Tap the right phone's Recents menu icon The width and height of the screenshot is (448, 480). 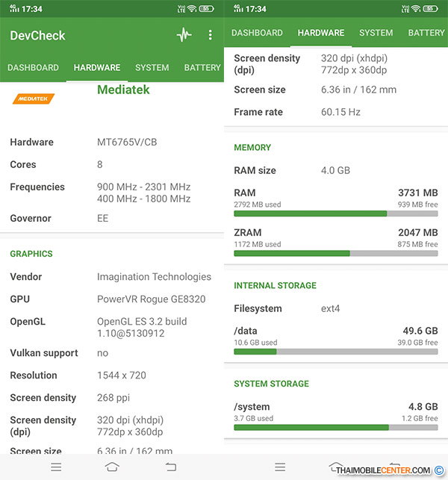(x=280, y=467)
